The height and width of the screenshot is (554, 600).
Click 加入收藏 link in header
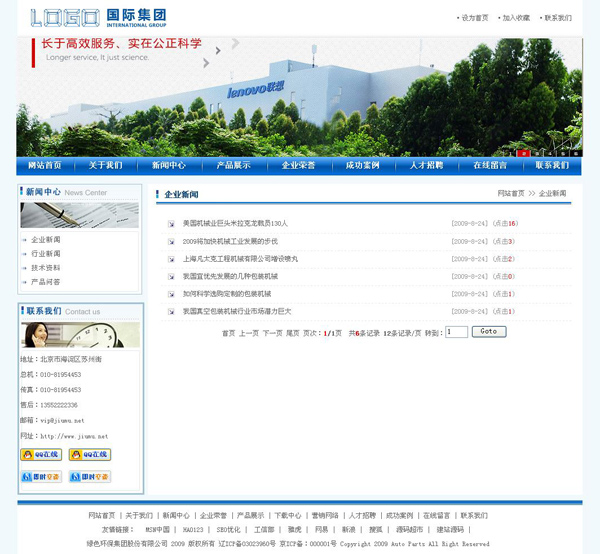(x=516, y=18)
